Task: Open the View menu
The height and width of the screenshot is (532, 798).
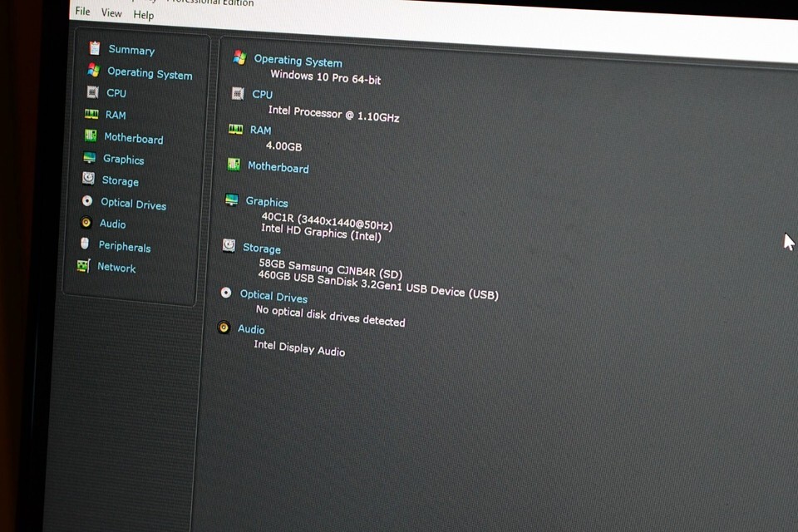Action: click(111, 13)
